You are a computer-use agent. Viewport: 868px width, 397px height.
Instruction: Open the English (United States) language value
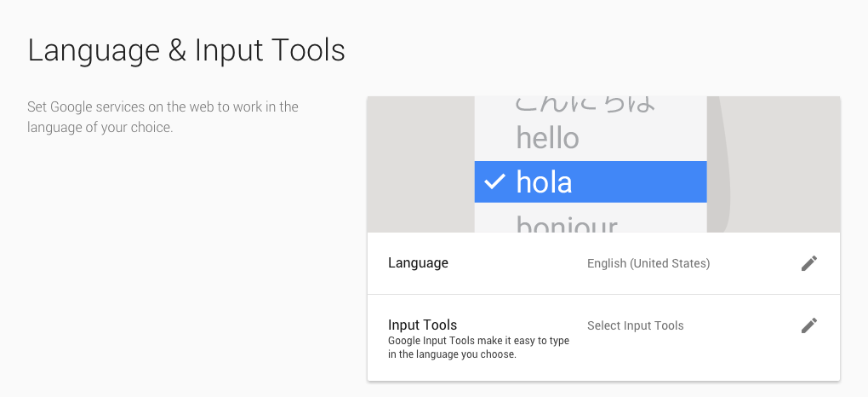tap(648, 263)
